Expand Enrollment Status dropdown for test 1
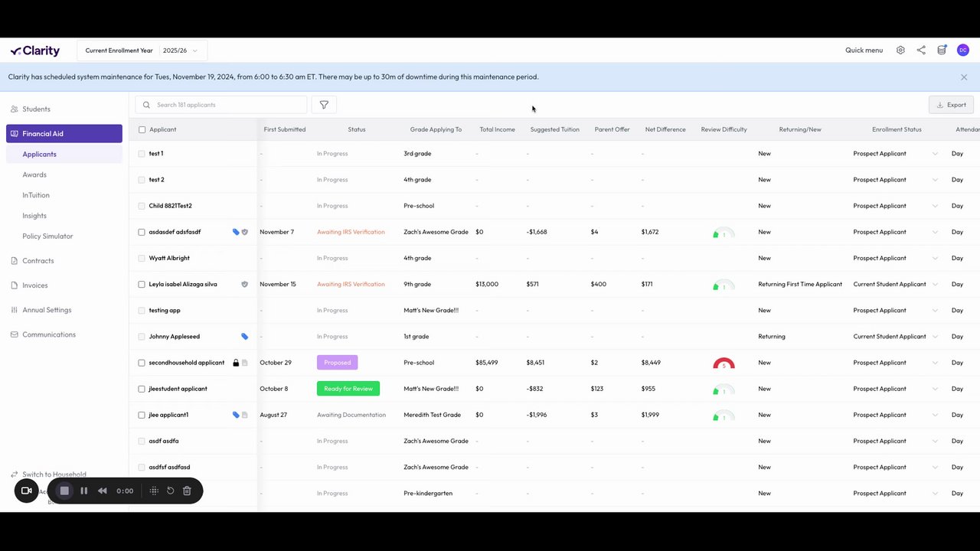Screen dimensions: 980x551 [935, 154]
